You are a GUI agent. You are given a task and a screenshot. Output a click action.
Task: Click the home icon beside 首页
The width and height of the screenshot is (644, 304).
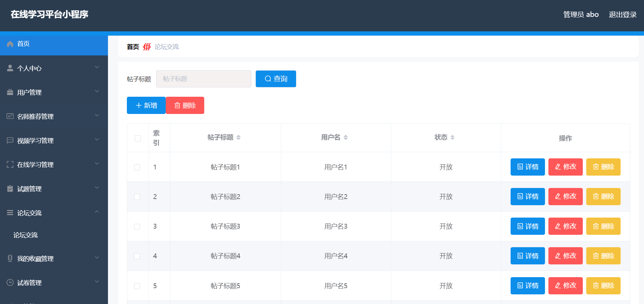[x=10, y=44]
